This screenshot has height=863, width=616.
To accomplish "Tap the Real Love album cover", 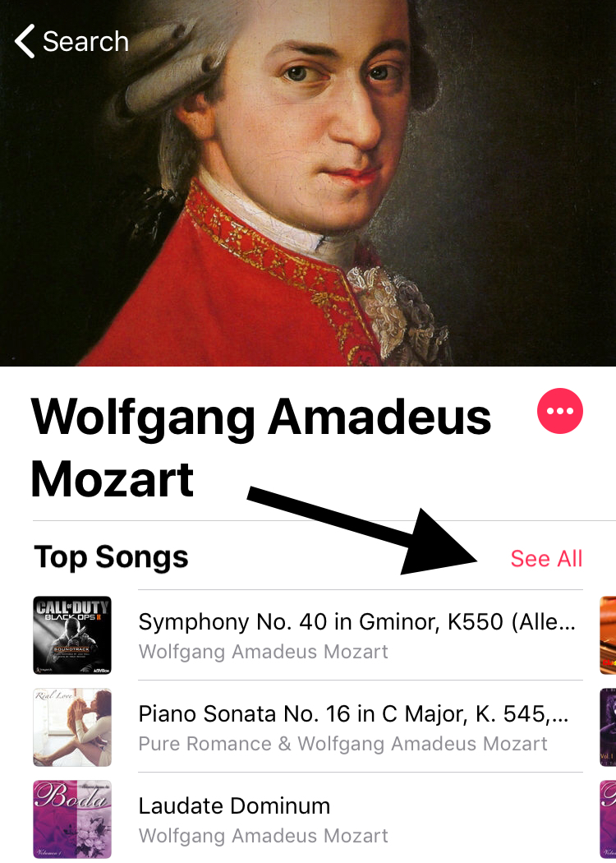I will pos(72,727).
